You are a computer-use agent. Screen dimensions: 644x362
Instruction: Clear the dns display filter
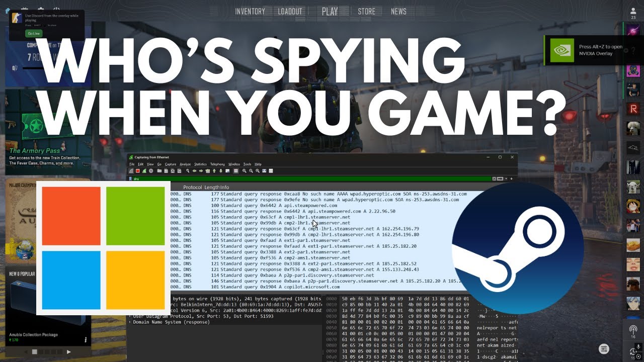[494, 178]
